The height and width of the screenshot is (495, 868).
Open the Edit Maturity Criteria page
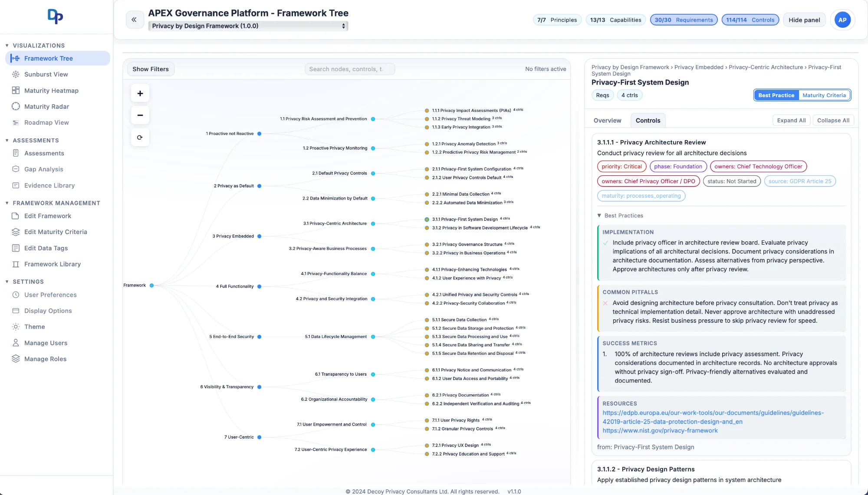pos(56,232)
